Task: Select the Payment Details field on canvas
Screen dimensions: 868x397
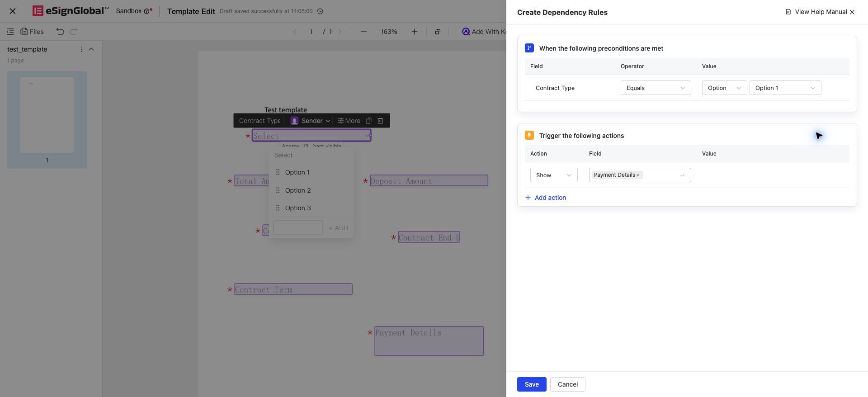Action: click(429, 341)
